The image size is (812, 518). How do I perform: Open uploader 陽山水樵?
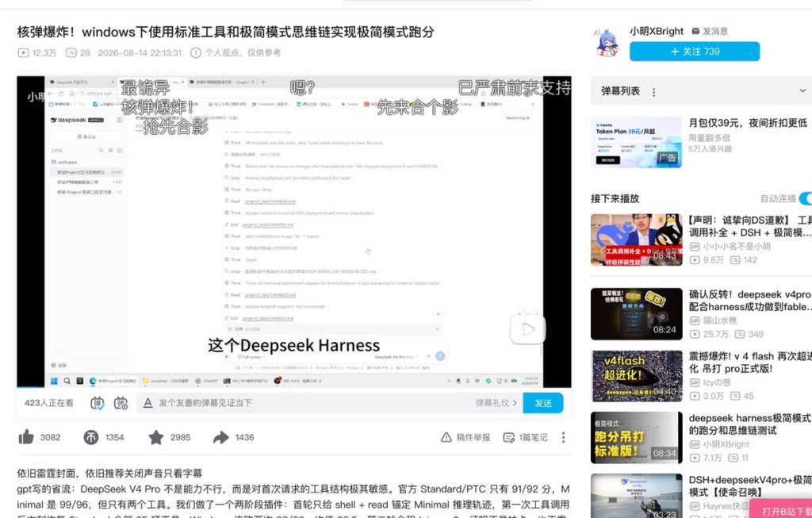(719, 320)
